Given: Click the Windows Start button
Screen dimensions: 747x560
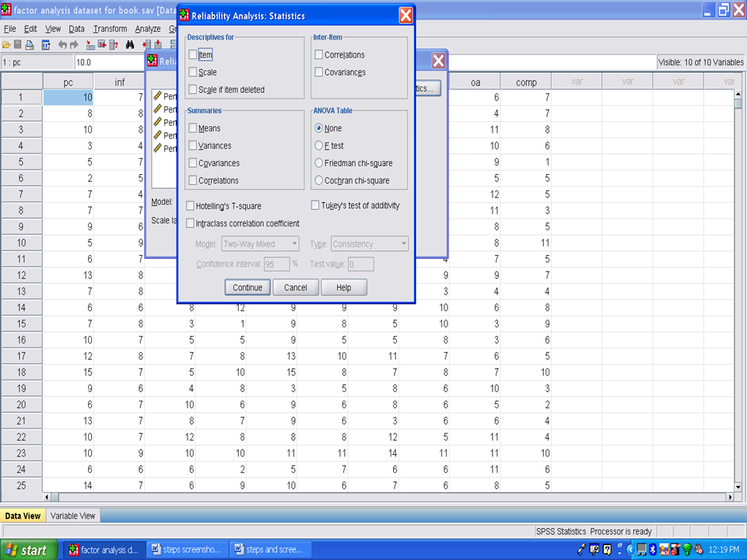Looking at the screenshot, I should 29,550.
